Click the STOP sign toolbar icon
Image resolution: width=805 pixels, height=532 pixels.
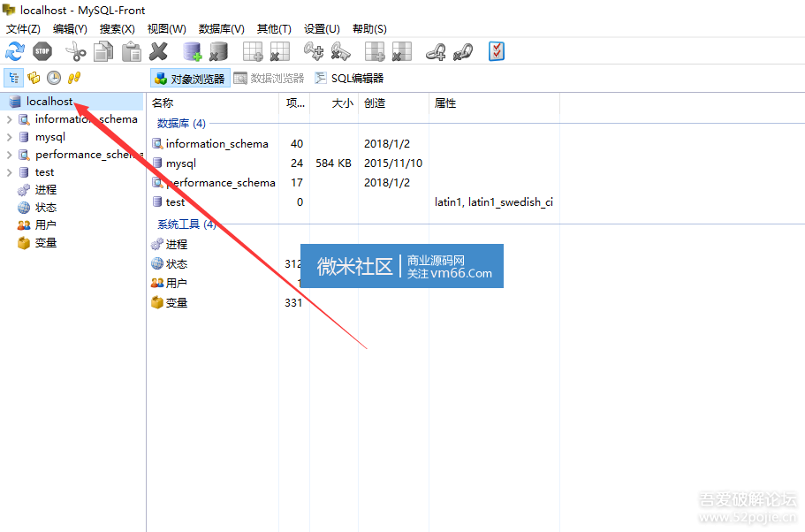[x=42, y=51]
